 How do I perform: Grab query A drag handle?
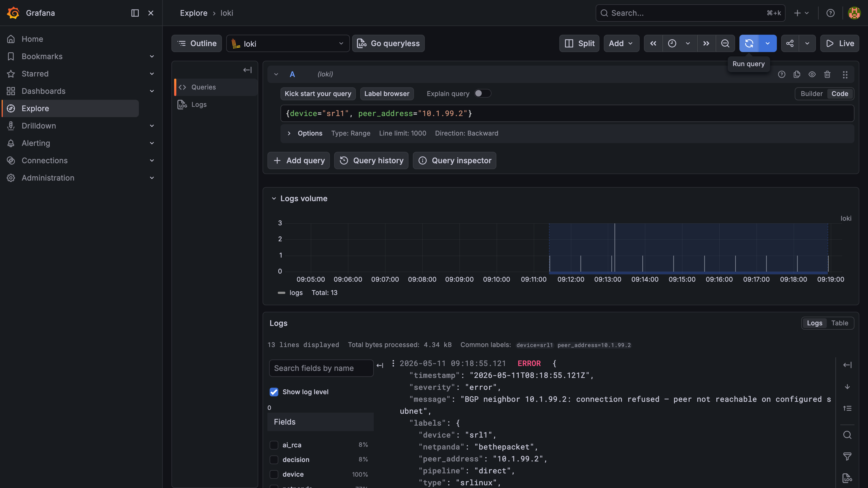(x=845, y=75)
